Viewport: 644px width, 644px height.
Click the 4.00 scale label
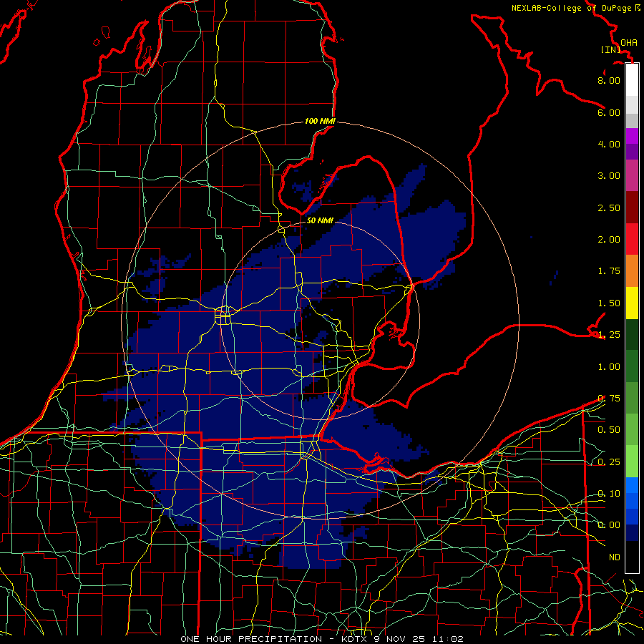click(609, 144)
